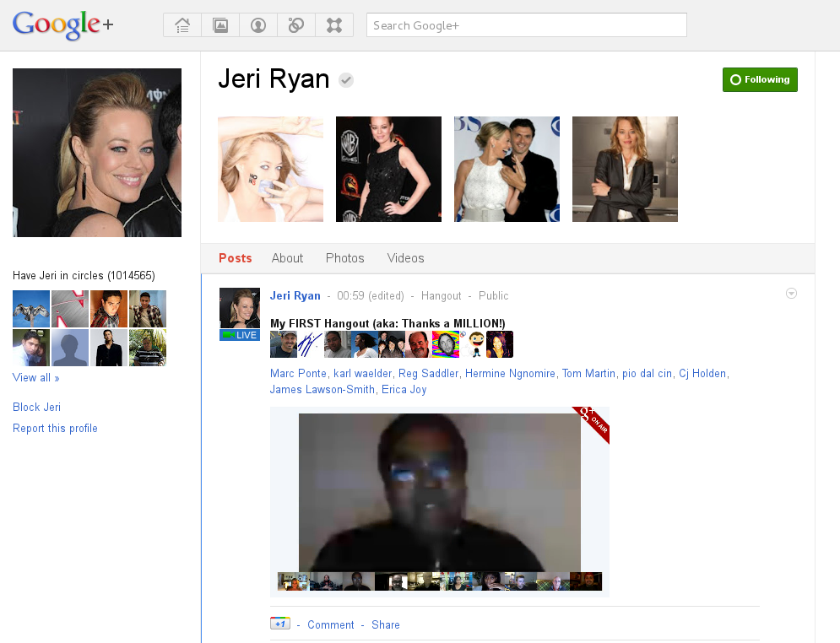Click the +1 button on post
This screenshot has width=840, height=643.
279,624
